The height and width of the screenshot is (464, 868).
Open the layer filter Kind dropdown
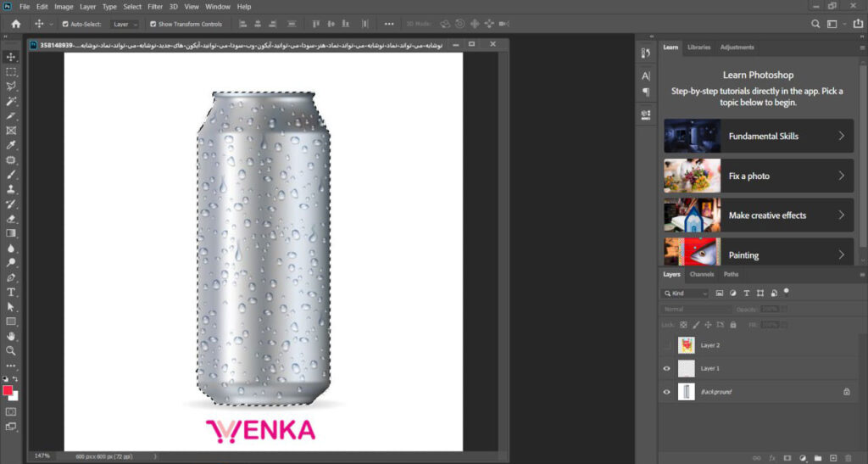pyautogui.click(x=685, y=293)
